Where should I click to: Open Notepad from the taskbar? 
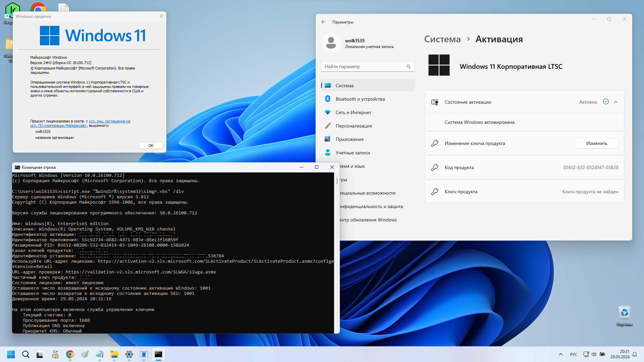click(99, 354)
